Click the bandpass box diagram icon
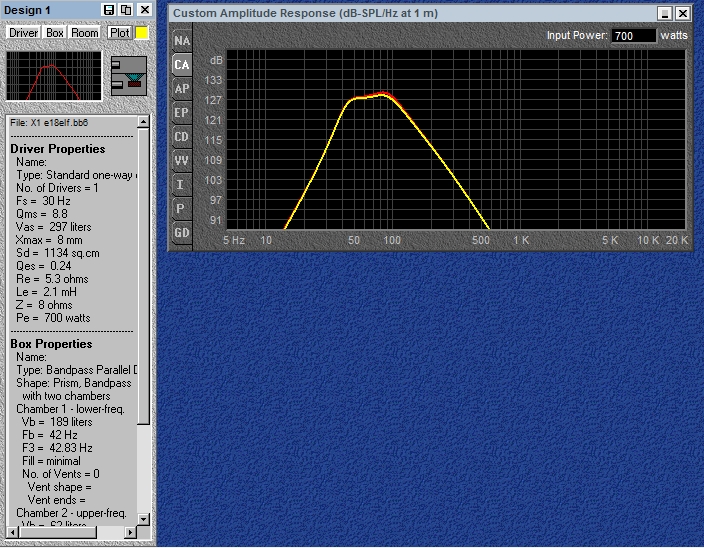This screenshot has height=548, width=704. tap(129, 76)
